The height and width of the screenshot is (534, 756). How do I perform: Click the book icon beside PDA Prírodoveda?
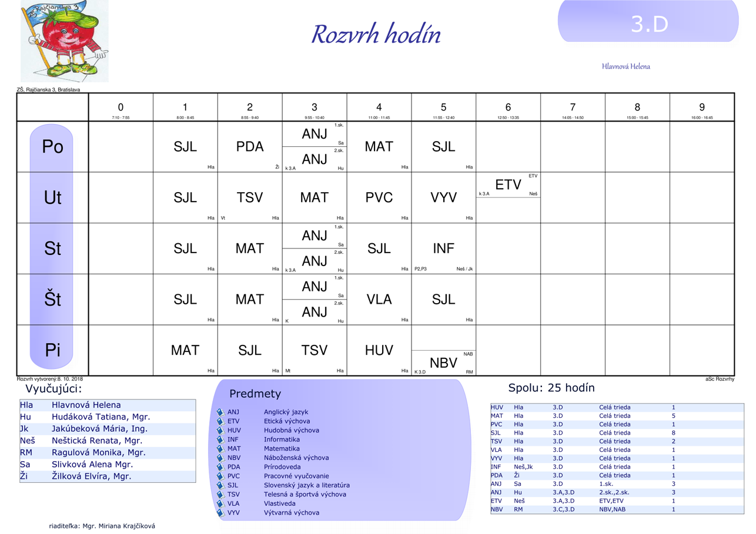[221, 467]
